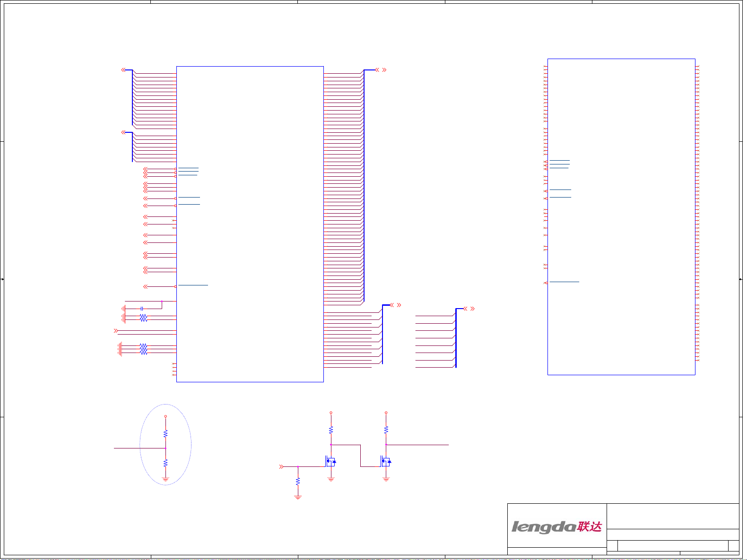Click the second bus port left of central IC
Screen dimensions: 747x560
(123, 132)
